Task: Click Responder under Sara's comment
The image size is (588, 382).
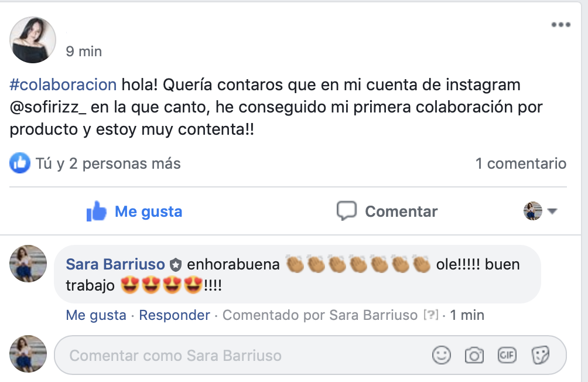Action: [175, 315]
